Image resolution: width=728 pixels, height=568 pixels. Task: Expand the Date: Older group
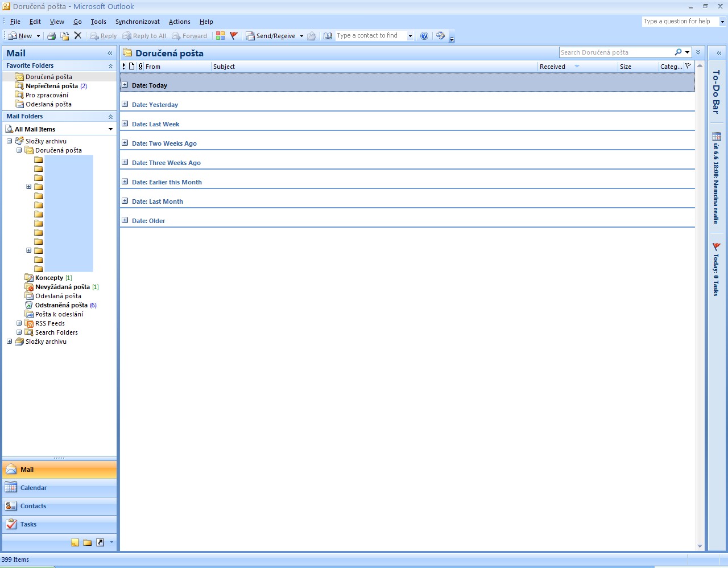pos(125,220)
